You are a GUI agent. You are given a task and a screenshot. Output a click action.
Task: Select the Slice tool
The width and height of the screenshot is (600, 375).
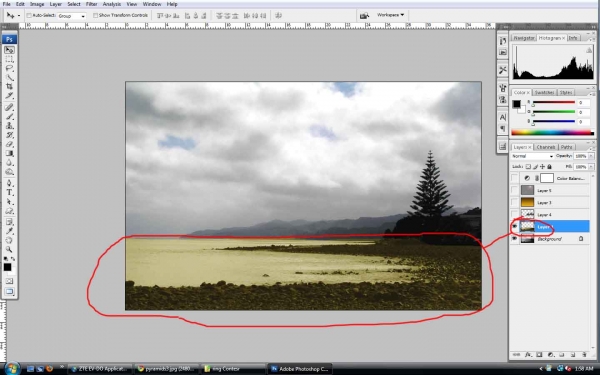tap(9, 96)
